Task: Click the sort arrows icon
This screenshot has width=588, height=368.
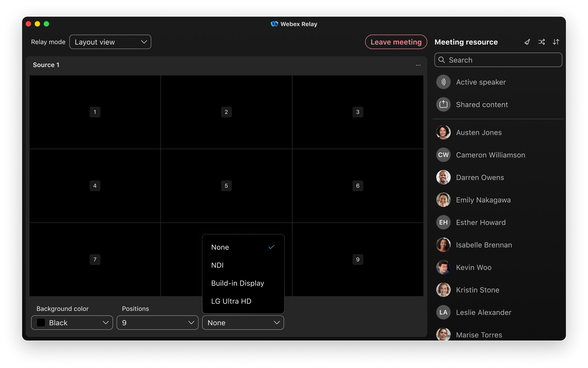Action: tap(556, 42)
